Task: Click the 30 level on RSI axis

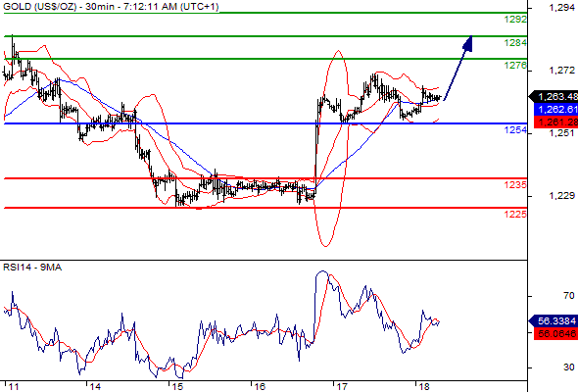Action: 569,367
